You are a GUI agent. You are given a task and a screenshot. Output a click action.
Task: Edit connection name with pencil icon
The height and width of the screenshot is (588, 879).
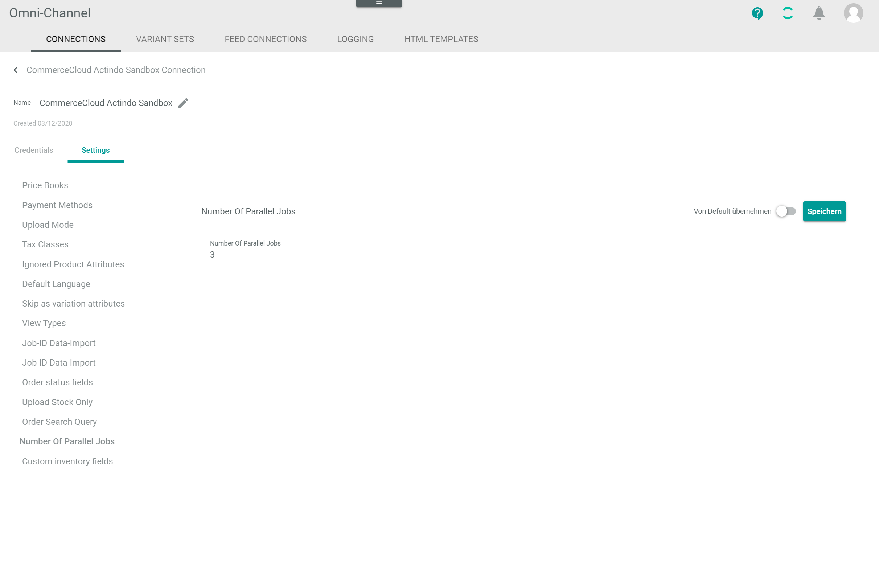183,103
